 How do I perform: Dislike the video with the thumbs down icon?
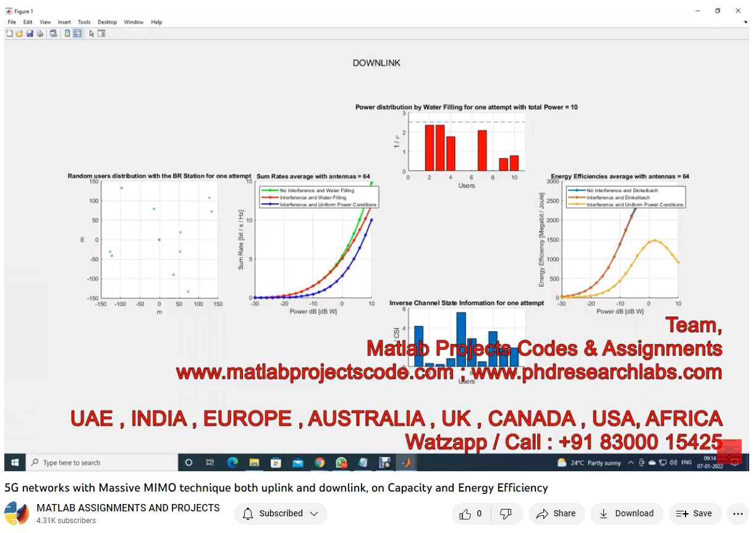[506, 513]
